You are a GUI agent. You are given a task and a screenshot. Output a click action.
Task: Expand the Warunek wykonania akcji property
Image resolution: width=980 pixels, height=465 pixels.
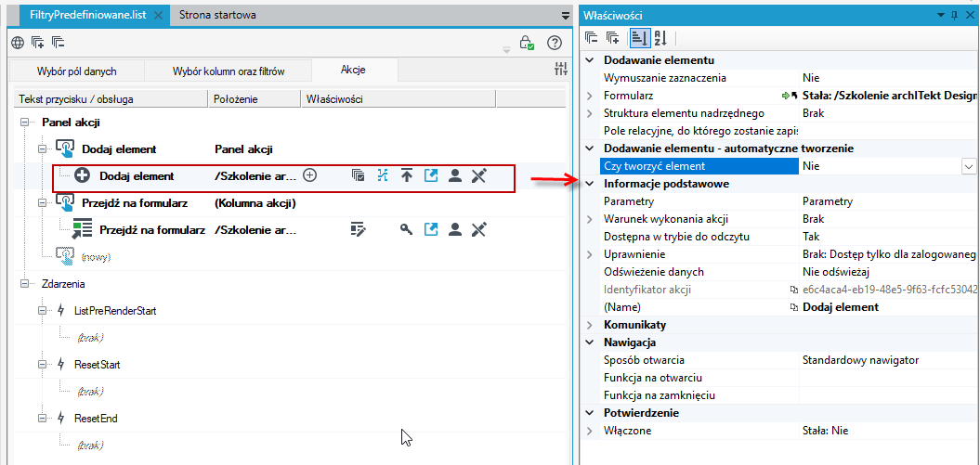[589, 219]
